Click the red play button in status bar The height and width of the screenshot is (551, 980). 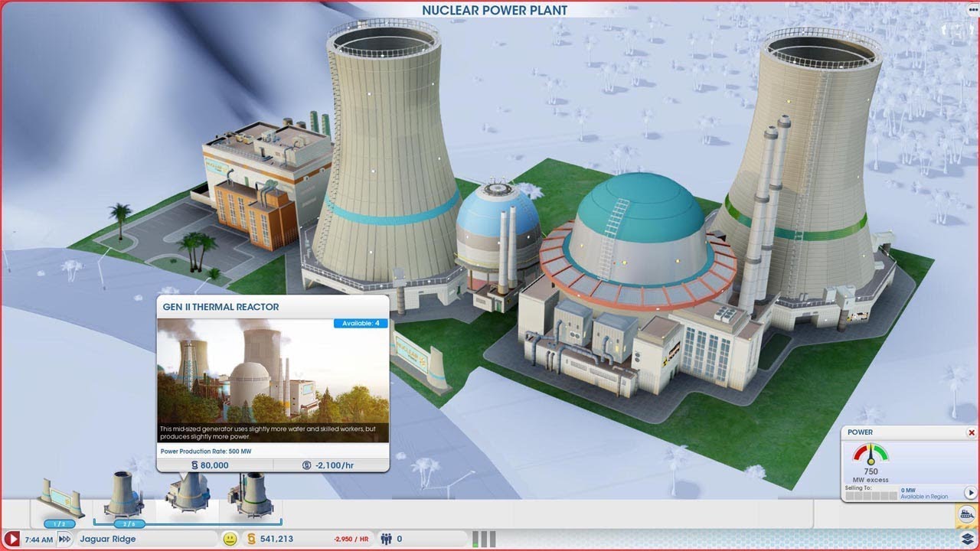(11, 539)
